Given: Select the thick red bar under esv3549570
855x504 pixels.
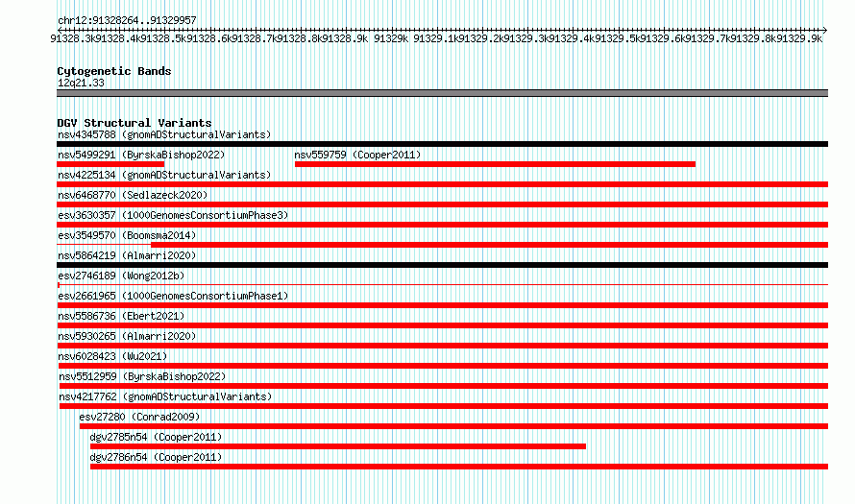Looking at the screenshot, I should click(x=490, y=245).
